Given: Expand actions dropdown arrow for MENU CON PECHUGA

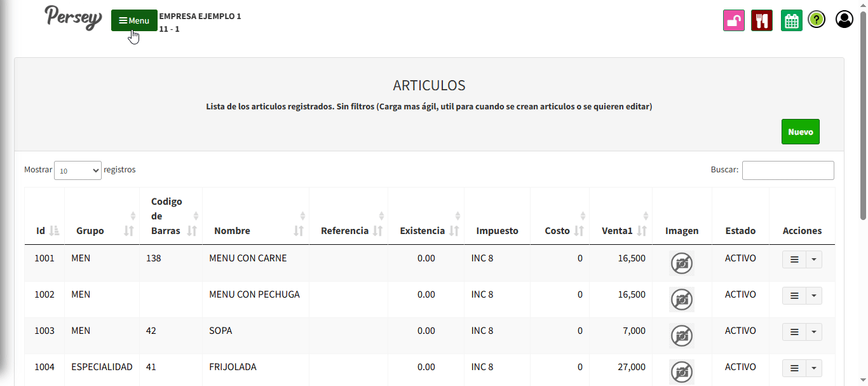Looking at the screenshot, I should coord(814,296).
